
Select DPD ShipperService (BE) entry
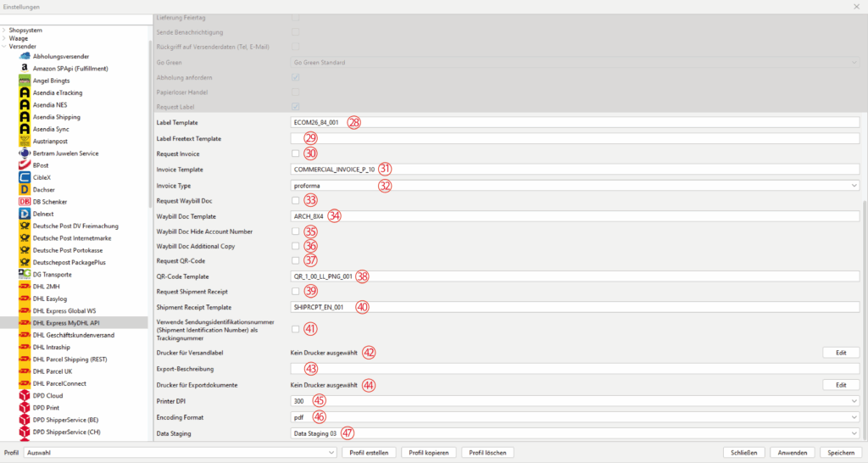[x=65, y=420]
